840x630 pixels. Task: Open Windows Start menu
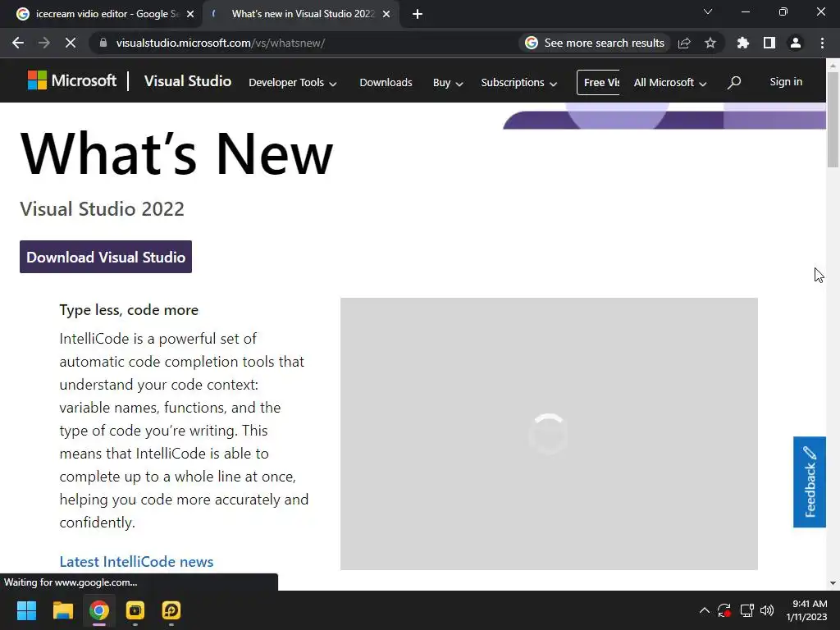click(26, 610)
